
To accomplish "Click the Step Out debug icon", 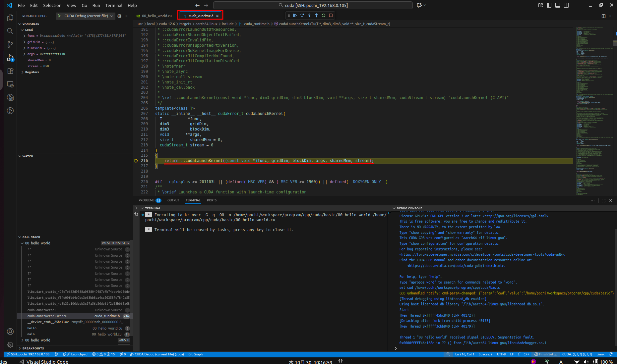I will (316, 16).
